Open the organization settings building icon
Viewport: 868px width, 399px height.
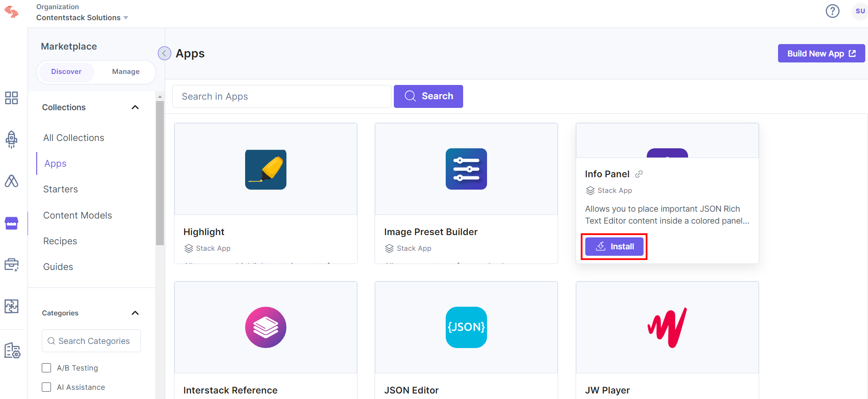[x=12, y=351]
